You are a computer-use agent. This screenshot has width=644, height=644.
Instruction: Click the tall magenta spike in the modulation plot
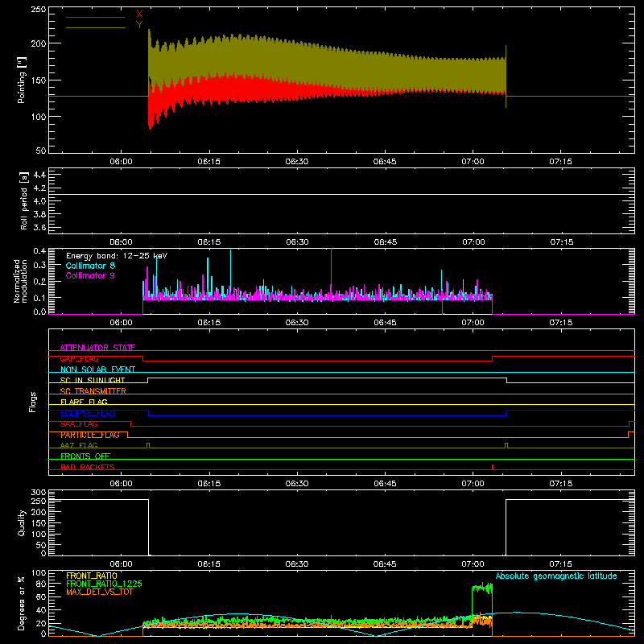coord(331,271)
